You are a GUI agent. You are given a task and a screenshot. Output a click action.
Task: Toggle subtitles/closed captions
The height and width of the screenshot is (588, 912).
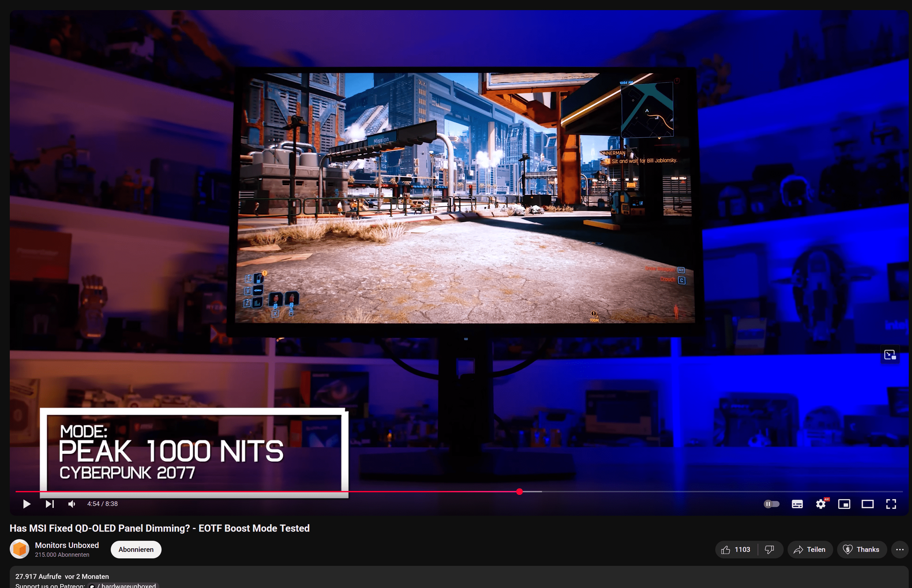coord(797,504)
